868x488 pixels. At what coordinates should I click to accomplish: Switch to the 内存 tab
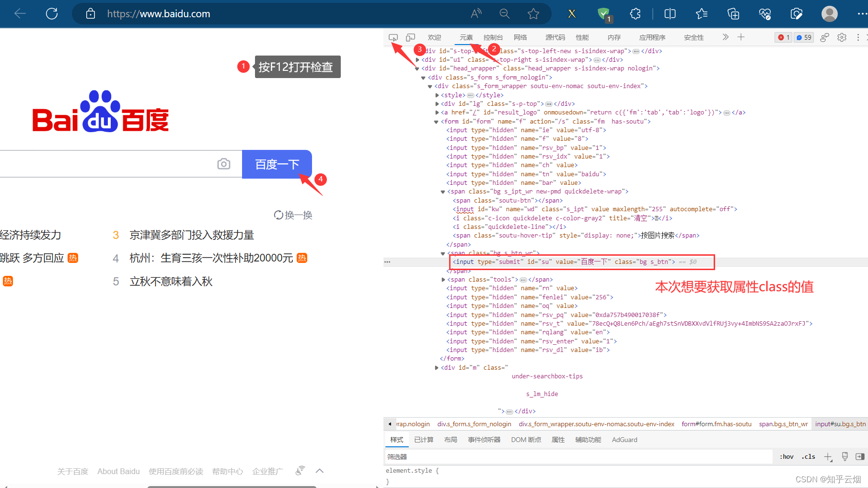coord(614,37)
